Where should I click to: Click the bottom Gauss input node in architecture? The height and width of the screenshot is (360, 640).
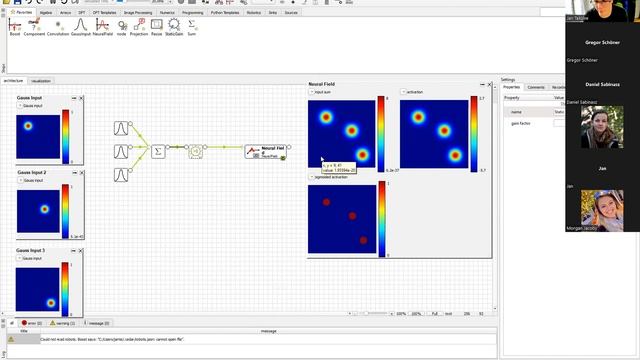pyautogui.click(x=121, y=175)
